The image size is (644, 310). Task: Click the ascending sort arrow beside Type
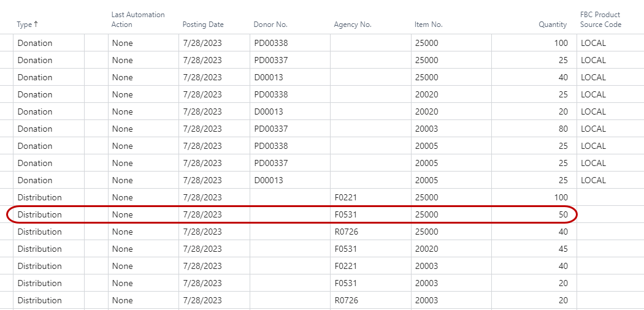click(x=36, y=25)
